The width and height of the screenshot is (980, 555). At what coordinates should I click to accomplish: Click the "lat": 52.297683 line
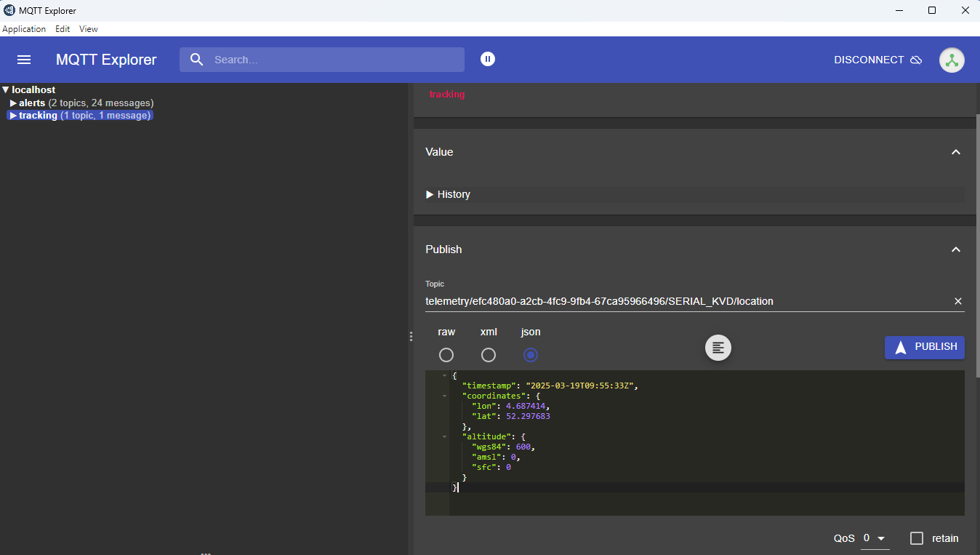[x=511, y=416]
